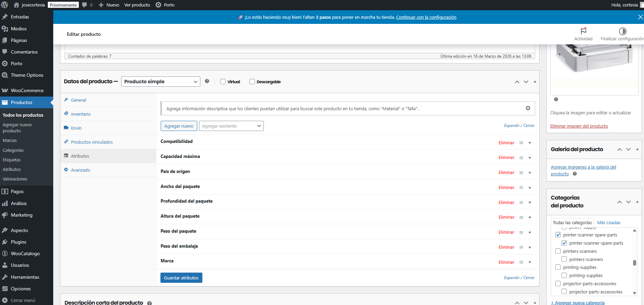Image resolution: width=644 pixels, height=305 pixels.
Task: Enable the Virtual checkbox
Action: point(223,82)
